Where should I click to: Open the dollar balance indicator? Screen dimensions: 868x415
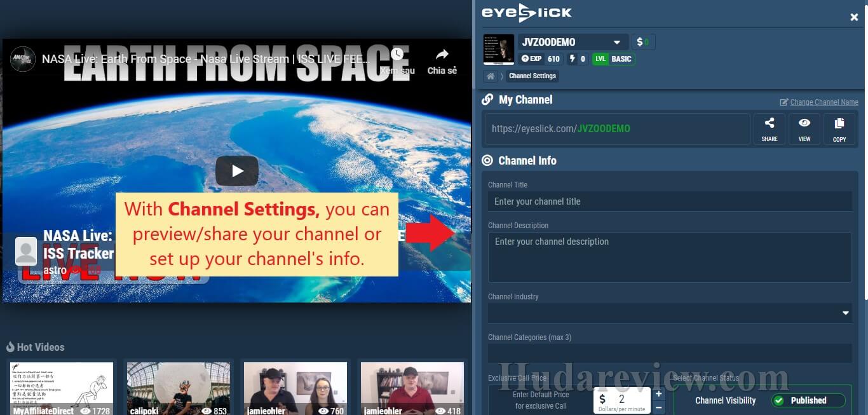[644, 42]
